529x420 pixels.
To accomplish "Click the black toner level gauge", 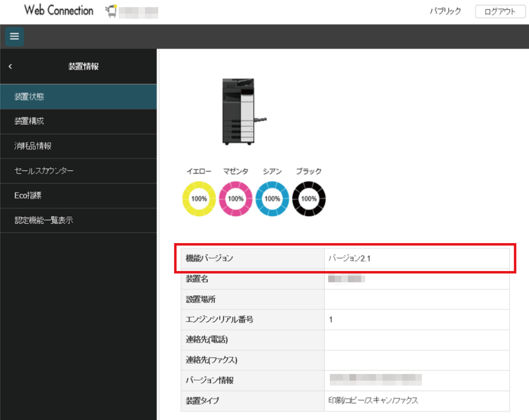I will click(309, 199).
